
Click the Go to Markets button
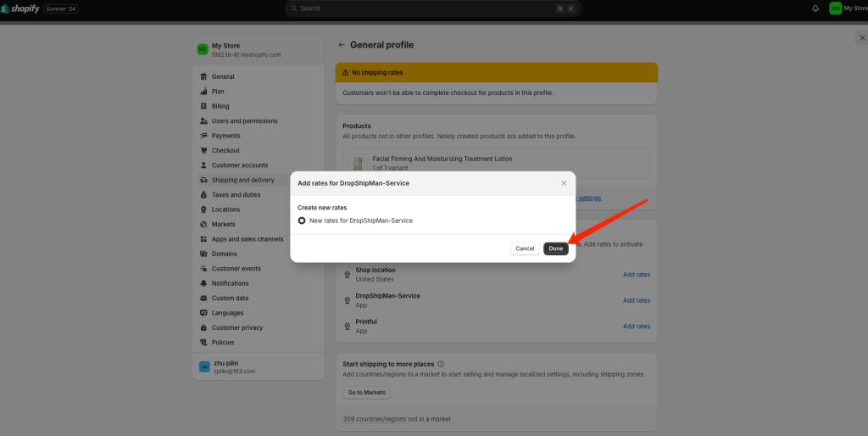[x=366, y=393]
